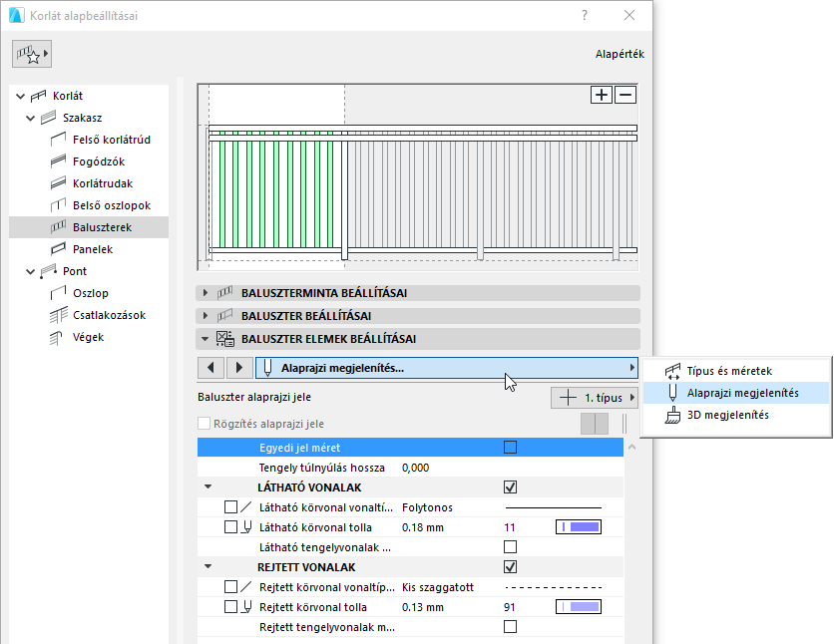Image resolution: width=834 pixels, height=644 pixels.
Task: Click the Panelek icon in the sidebar tree
Action: [x=58, y=249]
